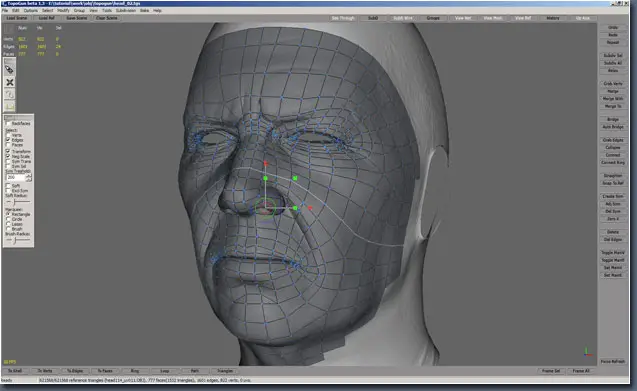Image resolution: width=637 pixels, height=391 pixels.
Task: Select the third tool icon in toolbox
Action: coord(9,94)
